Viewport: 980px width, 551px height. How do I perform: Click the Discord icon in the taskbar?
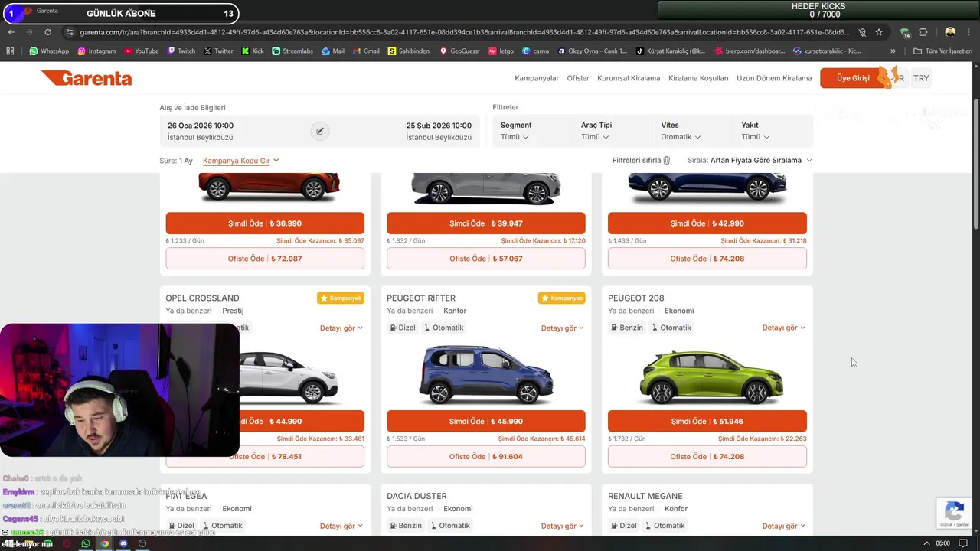(x=123, y=543)
